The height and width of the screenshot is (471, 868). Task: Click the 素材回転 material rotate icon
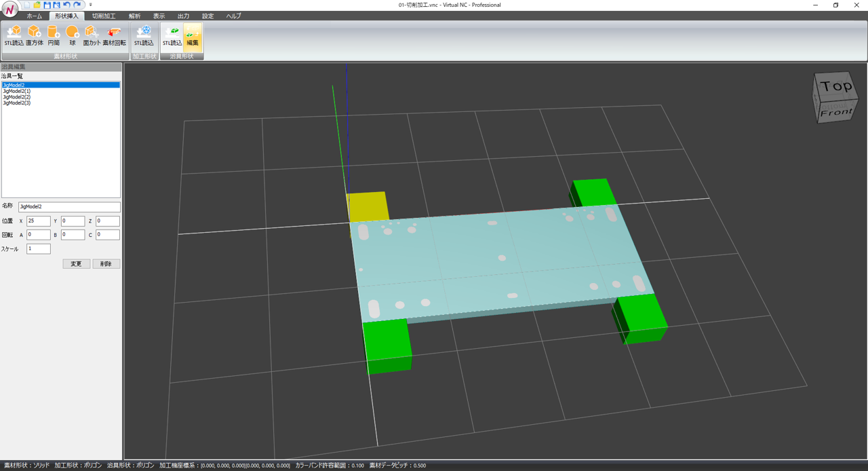click(x=114, y=36)
